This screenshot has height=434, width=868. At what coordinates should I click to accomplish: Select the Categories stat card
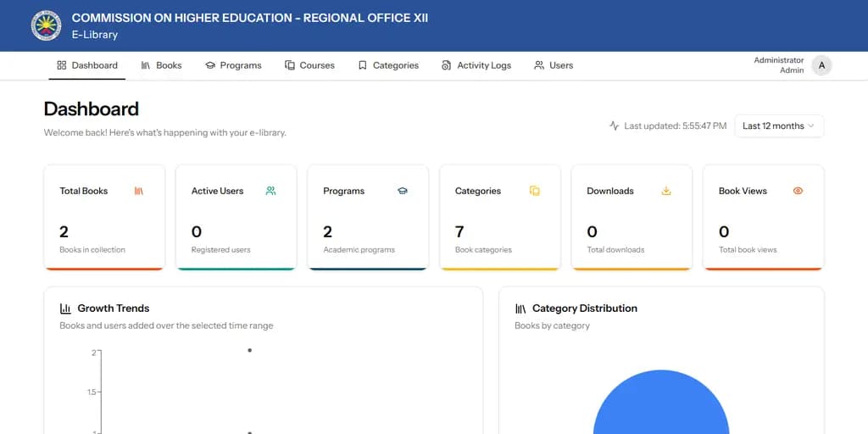(x=500, y=217)
